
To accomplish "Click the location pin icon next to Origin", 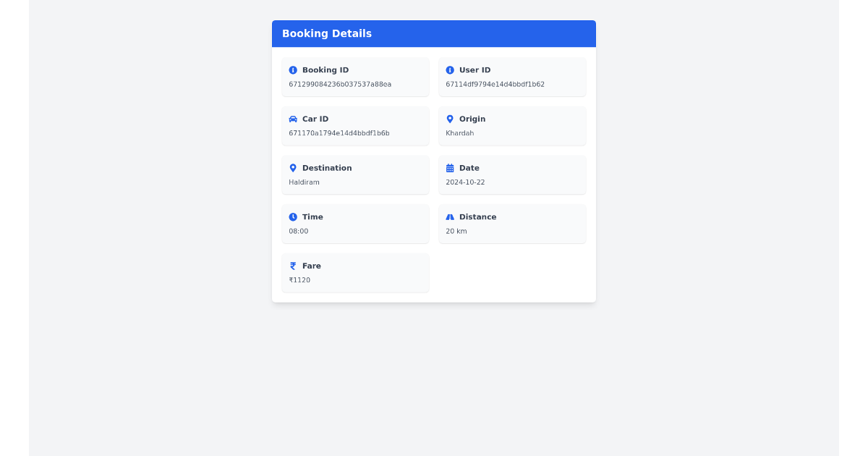I will click(x=449, y=119).
